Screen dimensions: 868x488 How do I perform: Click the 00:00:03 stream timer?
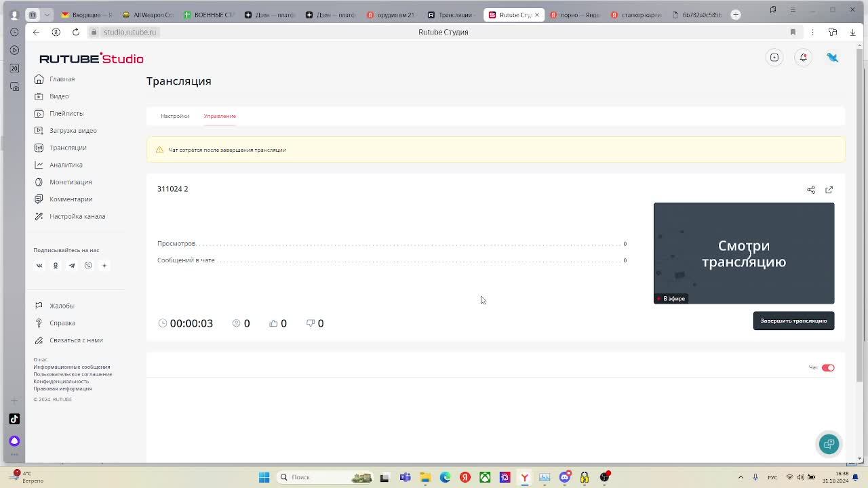pyautogui.click(x=191, y=323)
